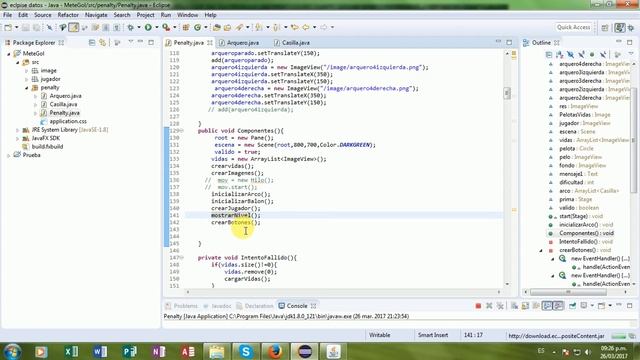Click the red Terminate button in Console

coord(478,306)
